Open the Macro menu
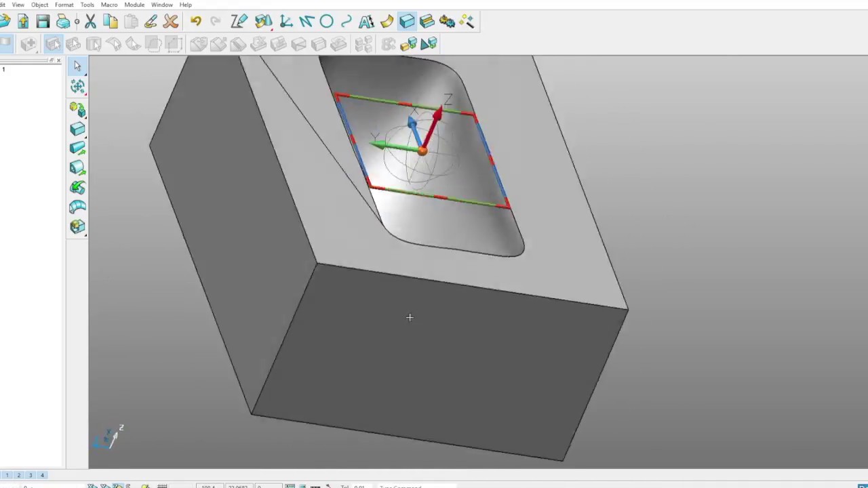This screenshot has height=488, width=868. (x=109, y=5)
